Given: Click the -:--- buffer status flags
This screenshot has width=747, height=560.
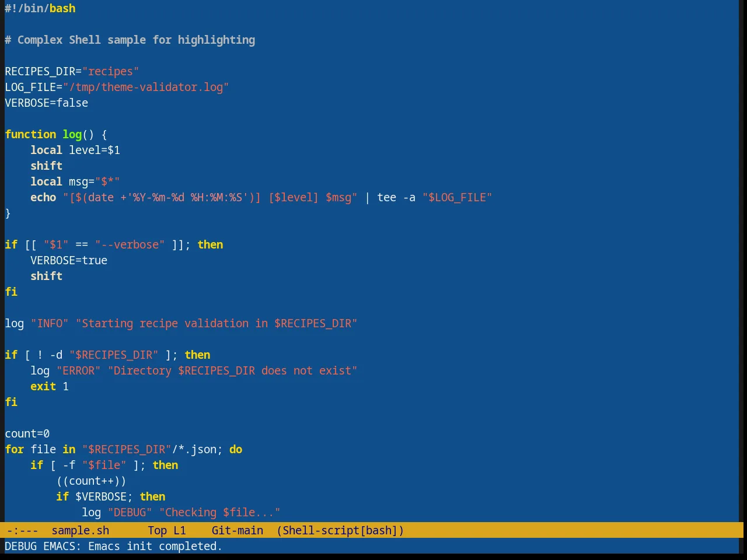Looking at the screenshot, I should (22, 530).
